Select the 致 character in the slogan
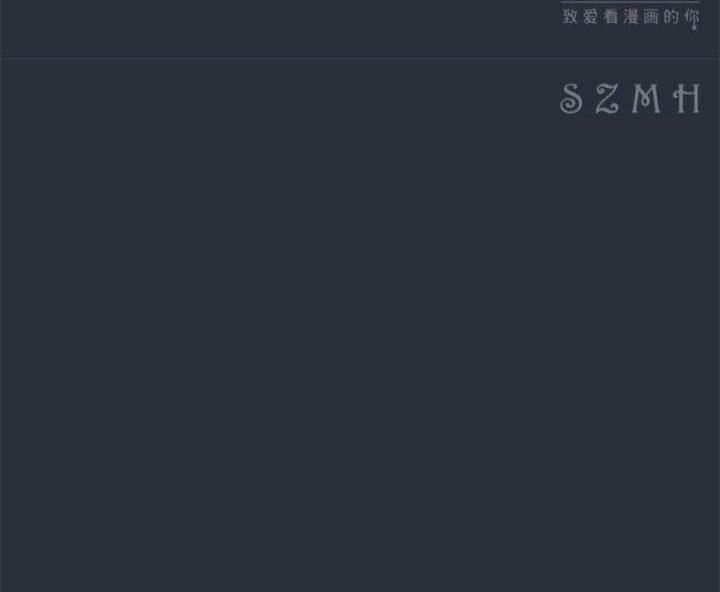 [570, 17]
